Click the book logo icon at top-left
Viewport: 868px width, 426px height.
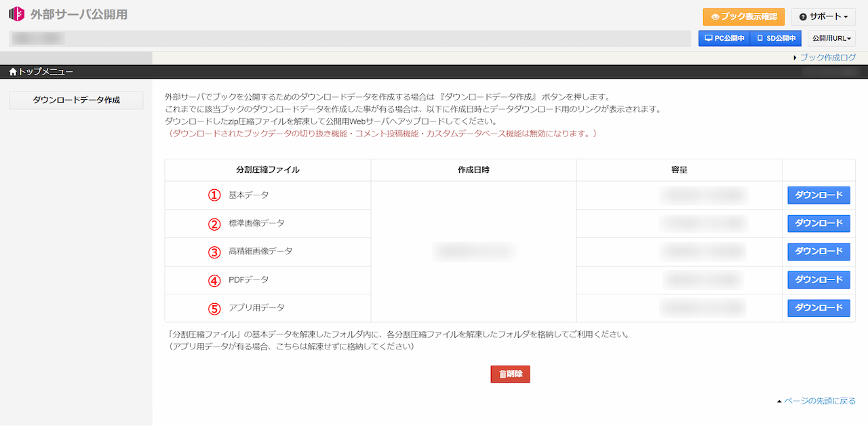tap(16, 14)
